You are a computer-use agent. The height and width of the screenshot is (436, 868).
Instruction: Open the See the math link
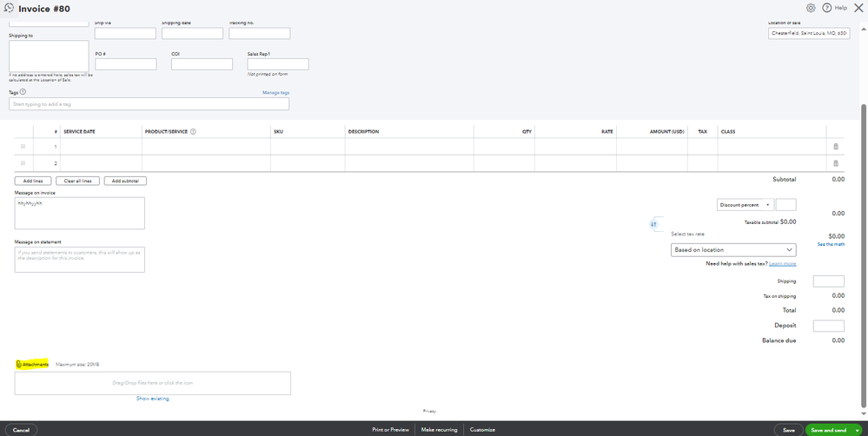[831, 244]
